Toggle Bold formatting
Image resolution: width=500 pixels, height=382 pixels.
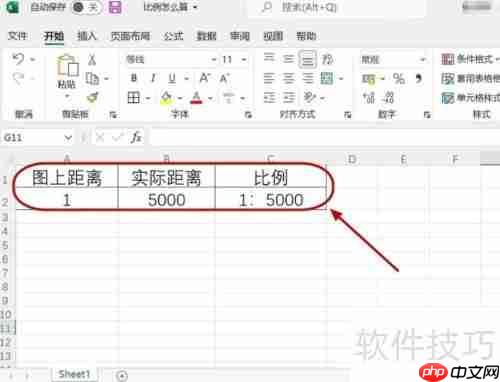point(134,78)
